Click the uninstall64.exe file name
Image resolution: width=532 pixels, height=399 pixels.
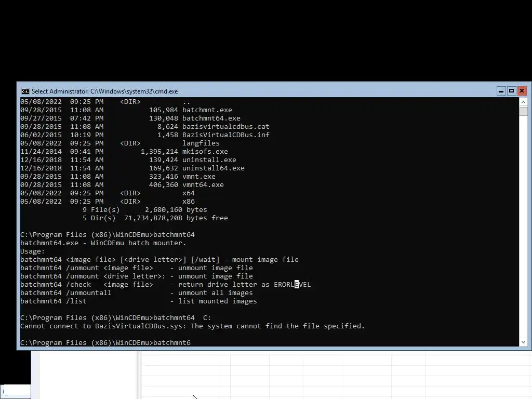(x=213, y=168)
